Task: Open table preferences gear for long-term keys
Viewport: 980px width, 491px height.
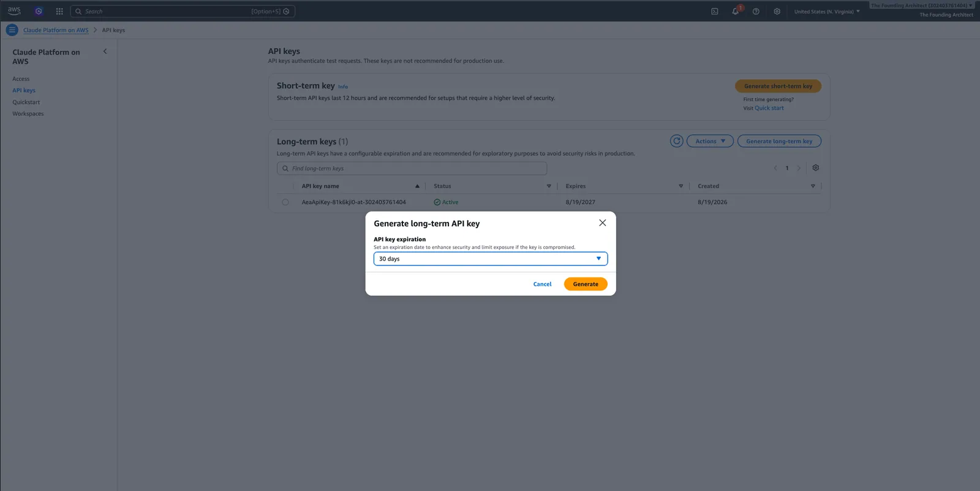Action: tap(816, 168)
